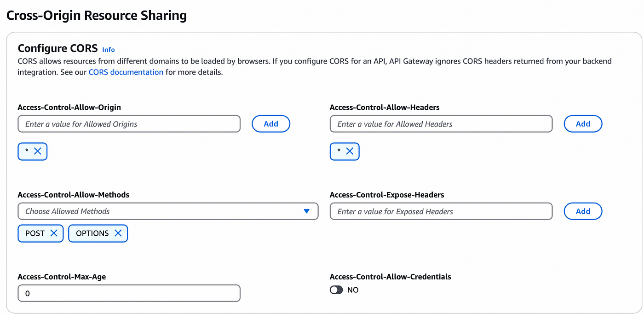644x314 pixels.
Task: Click the X inside the Allowed Origins asterisk tag
Action: [x=38, y=151]
